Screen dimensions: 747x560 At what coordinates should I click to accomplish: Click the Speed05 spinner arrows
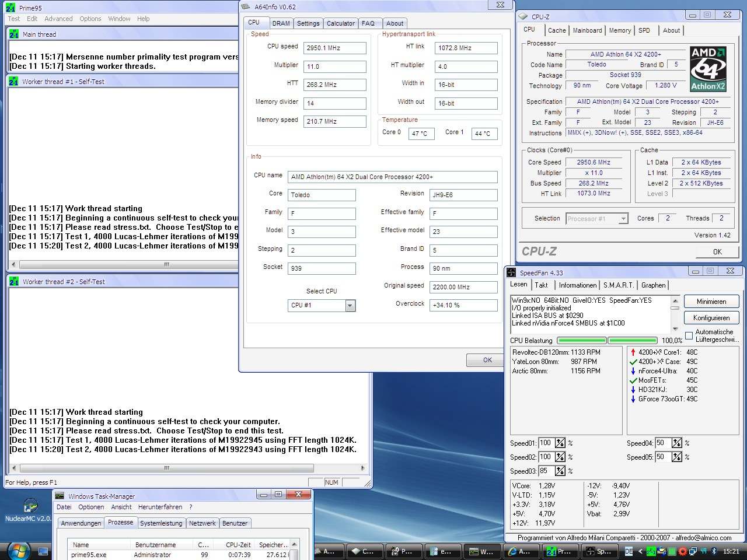(x=677, y=457)
